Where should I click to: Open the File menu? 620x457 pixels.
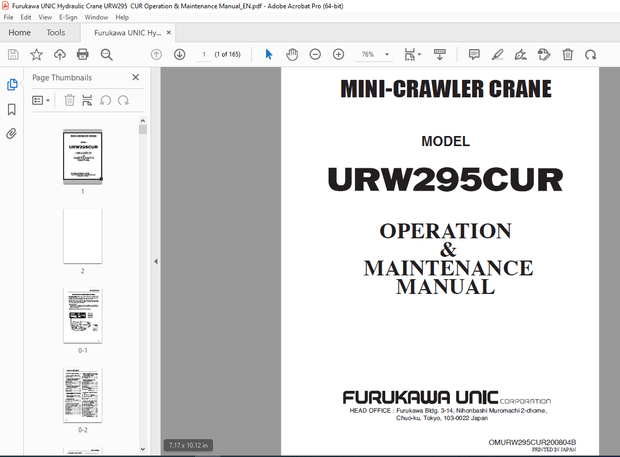tap(8, 17)
